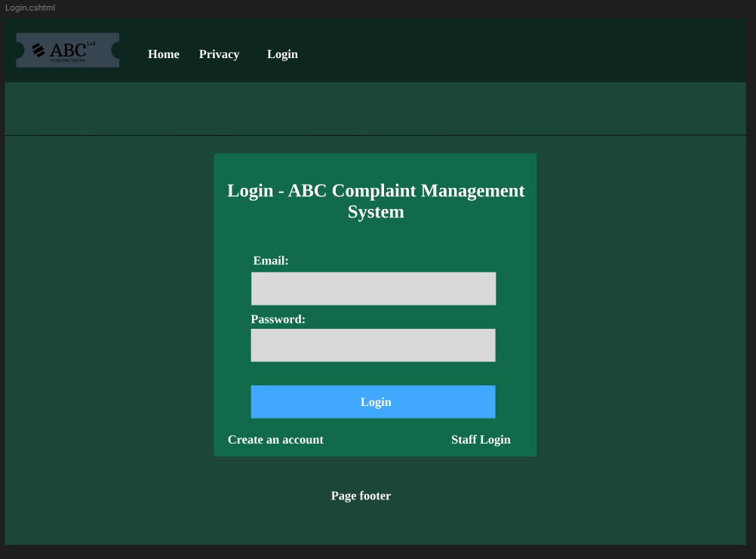This screenshot has width=756, height=559.
Task: Open the Privacy navigation item
Action: (x=219, y=54)
